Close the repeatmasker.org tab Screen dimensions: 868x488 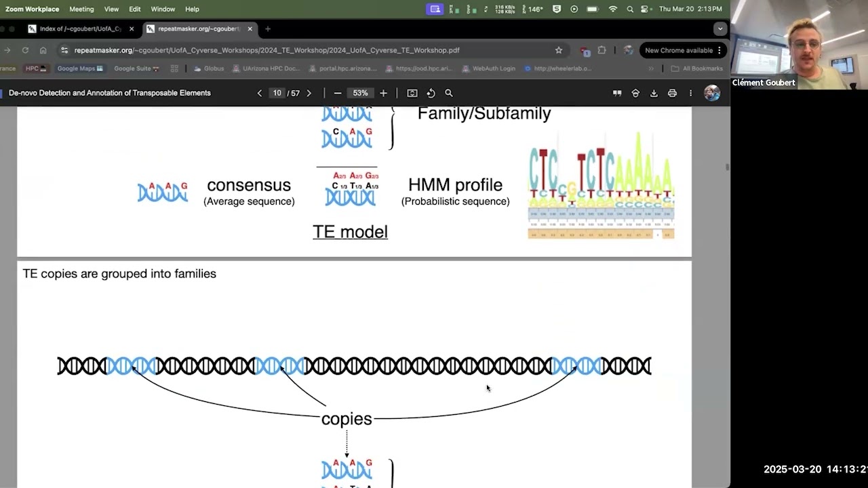point(250,28)
